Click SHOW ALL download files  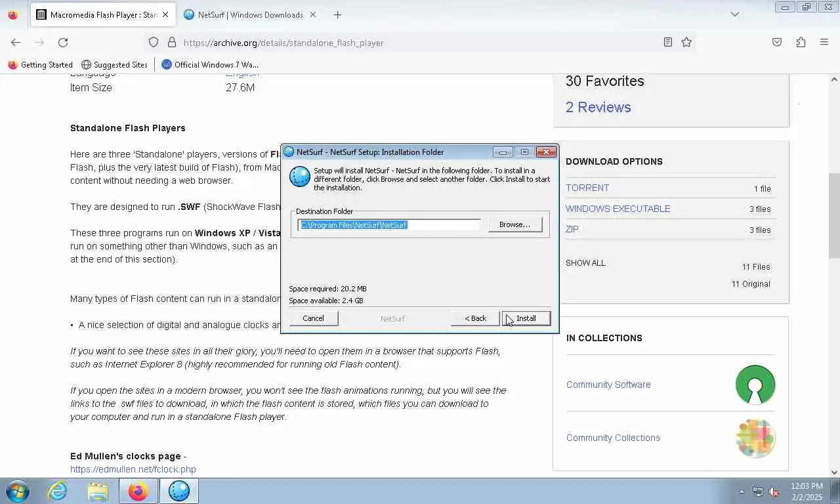pyautogui.click(x=585, y=262)
